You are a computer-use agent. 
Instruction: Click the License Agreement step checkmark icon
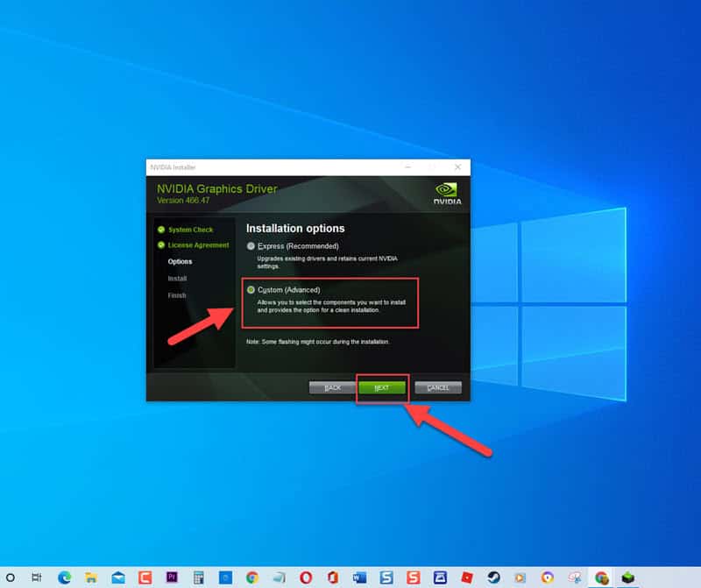click(x=161, y=245)
